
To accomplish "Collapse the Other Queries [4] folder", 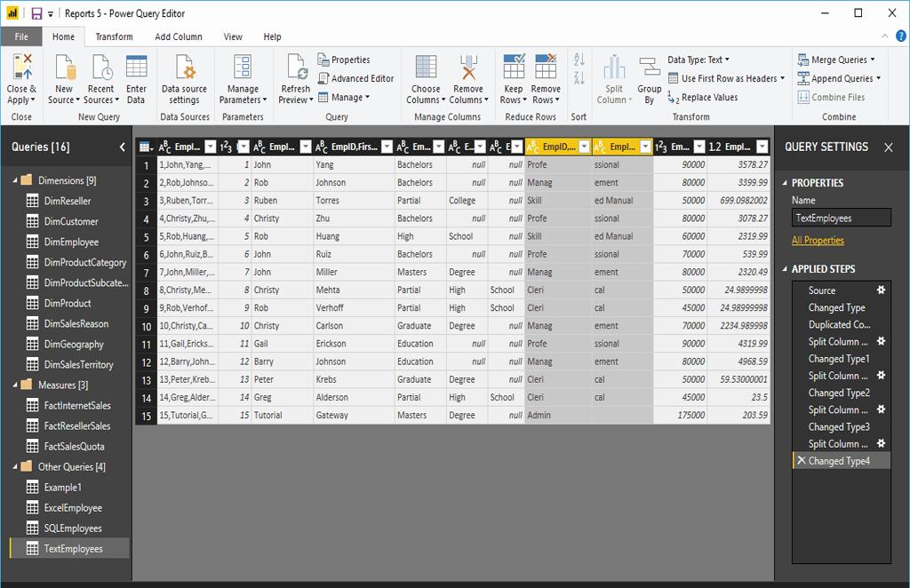I will [x=15, y=467].
